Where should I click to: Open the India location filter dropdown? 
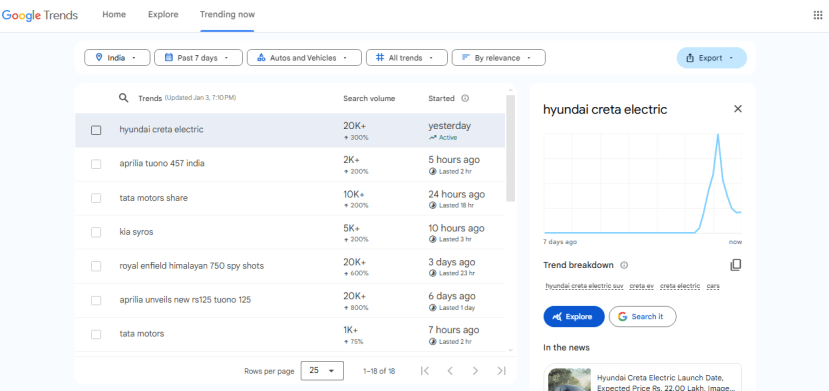117,58
